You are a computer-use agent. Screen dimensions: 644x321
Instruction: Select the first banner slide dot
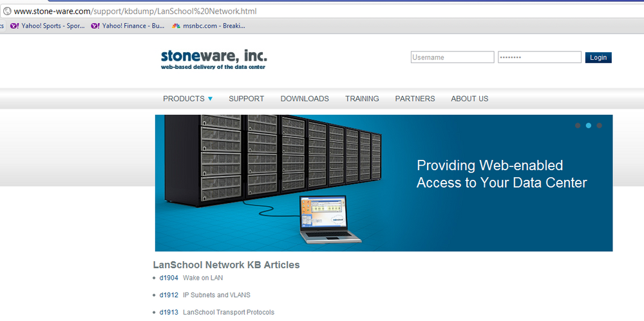click(x=578, y=125)
